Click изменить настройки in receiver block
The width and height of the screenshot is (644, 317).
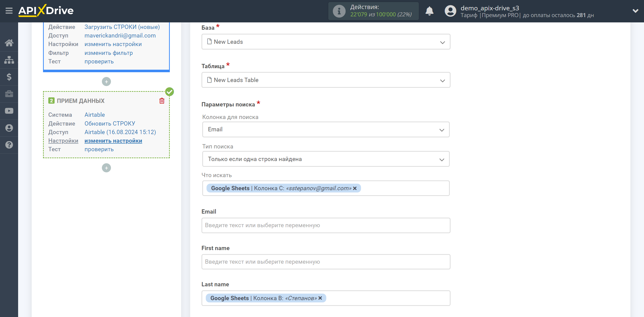113,141
